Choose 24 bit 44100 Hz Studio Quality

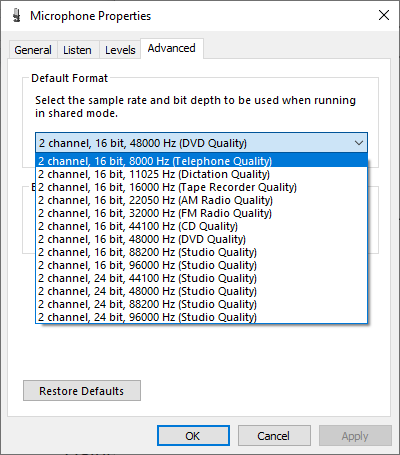click(x=201, y=278)
